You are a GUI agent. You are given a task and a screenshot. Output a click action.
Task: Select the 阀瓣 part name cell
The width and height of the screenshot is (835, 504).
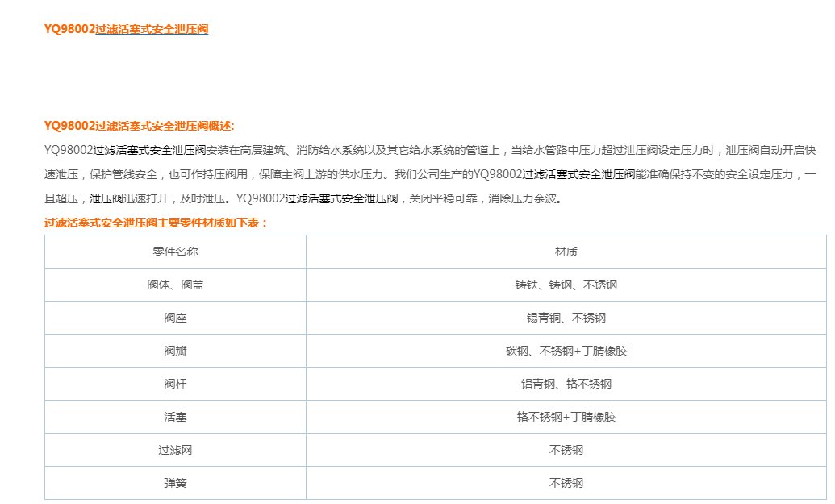(x=175, y=351)
